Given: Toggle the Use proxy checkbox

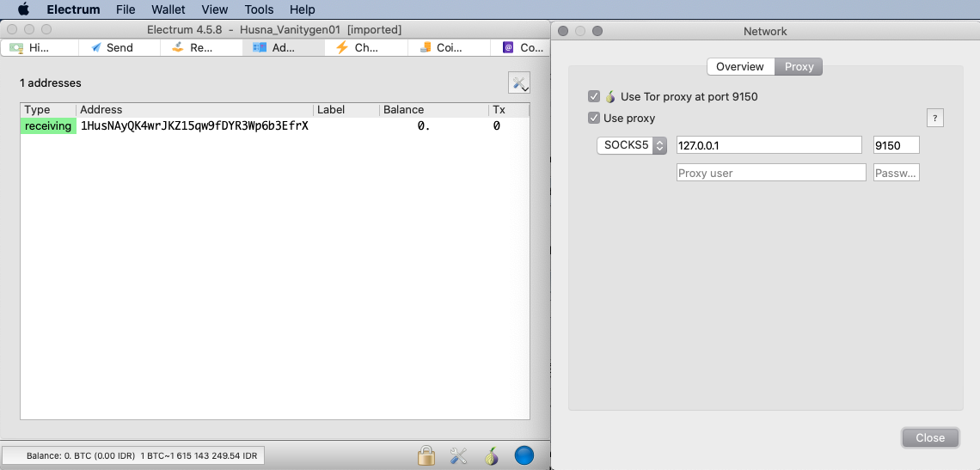Looking at the screenshot, I should pos(594,118).
